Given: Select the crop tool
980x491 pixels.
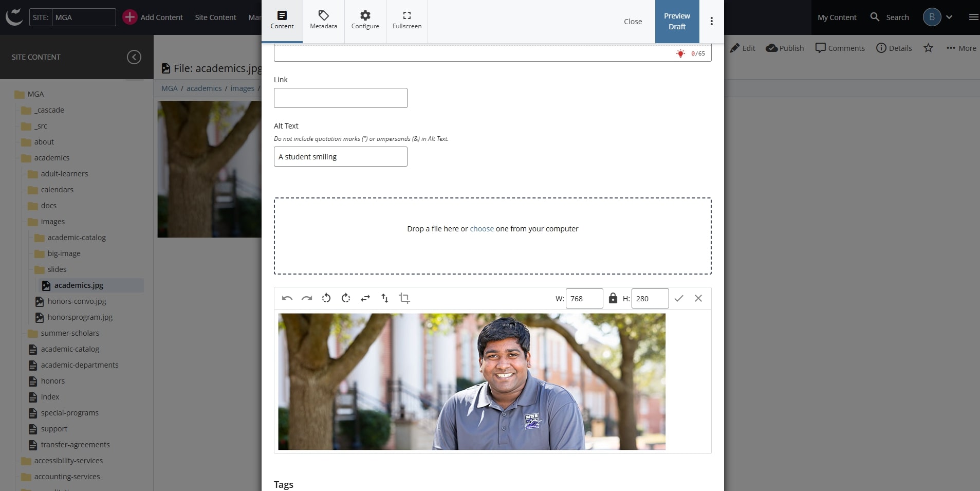Looking at the screenshot, I should pos(404,298).
